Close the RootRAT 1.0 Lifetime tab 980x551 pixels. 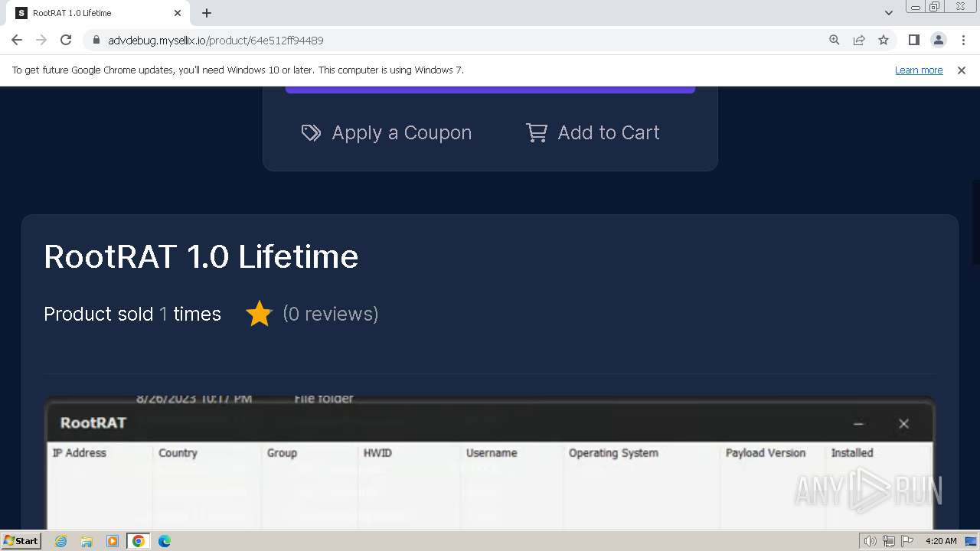point(178,13)
